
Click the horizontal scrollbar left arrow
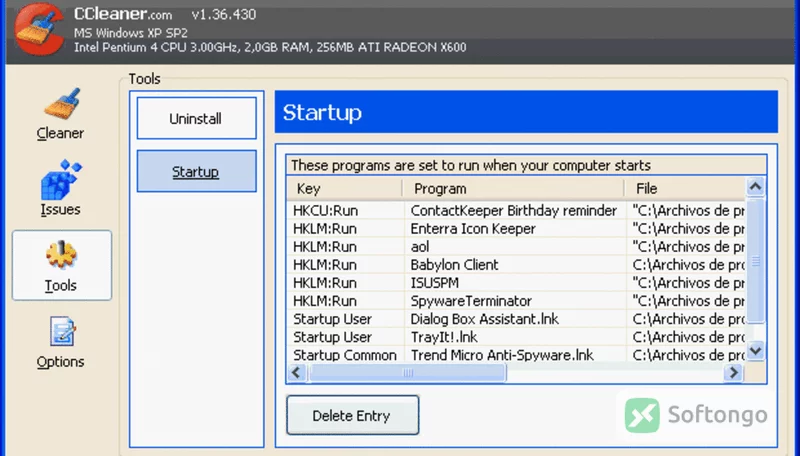coord(297,372)
